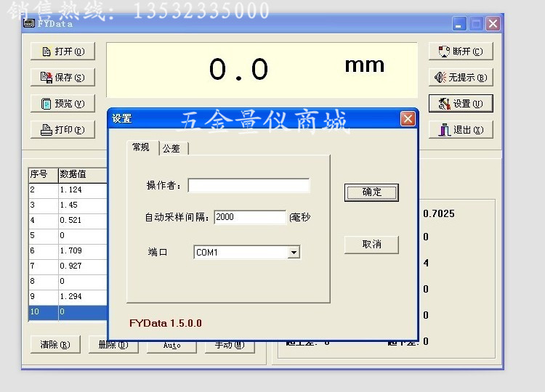Click the 自动采样间隔 field showing 2000

pyautogui.click(x=250, y=217)
